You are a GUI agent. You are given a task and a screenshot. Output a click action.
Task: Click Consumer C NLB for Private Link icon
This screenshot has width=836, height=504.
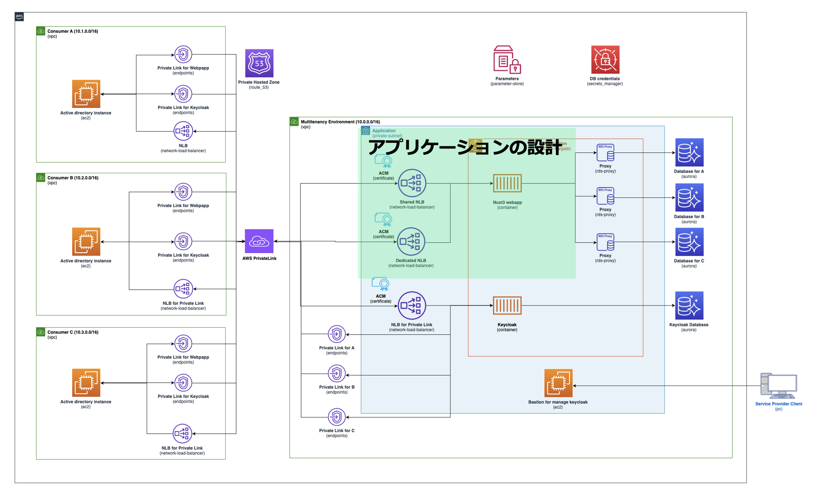tap(182, 434)
